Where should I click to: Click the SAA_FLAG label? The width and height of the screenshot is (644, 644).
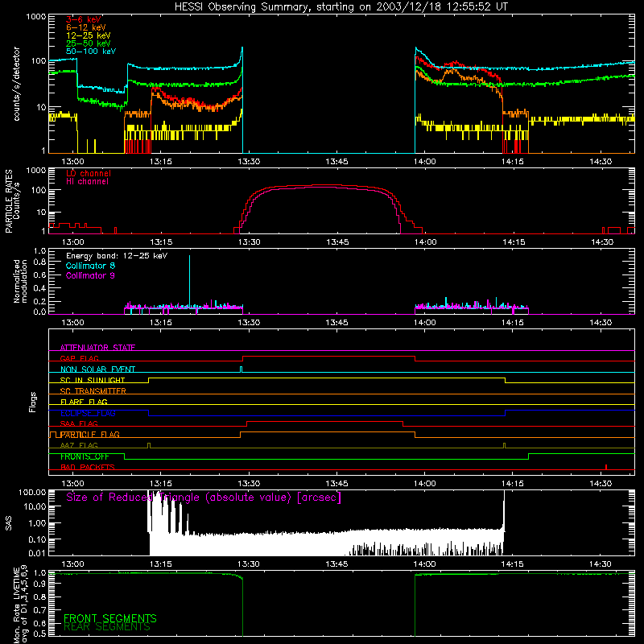(x=79, y=423)
